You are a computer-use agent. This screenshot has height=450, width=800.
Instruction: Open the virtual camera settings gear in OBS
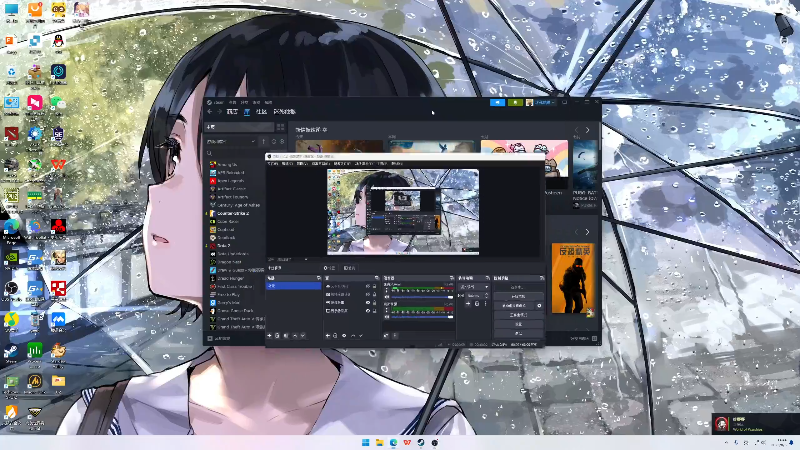539,306
